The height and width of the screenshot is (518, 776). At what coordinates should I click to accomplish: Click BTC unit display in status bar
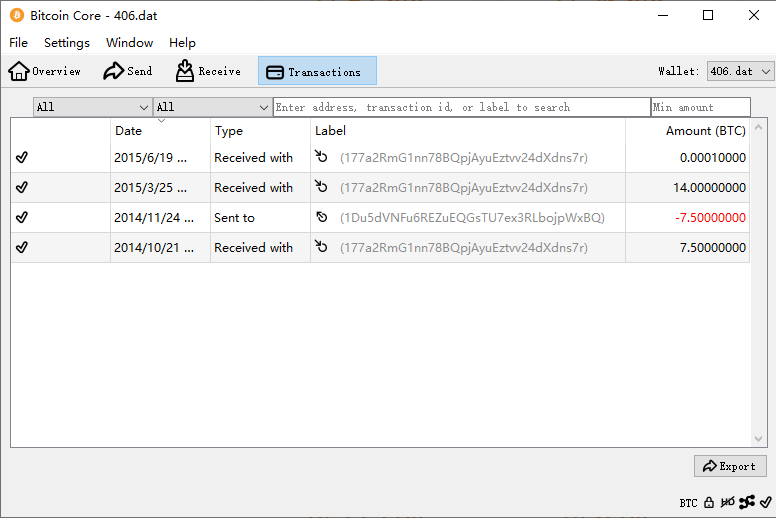[688, 503]
